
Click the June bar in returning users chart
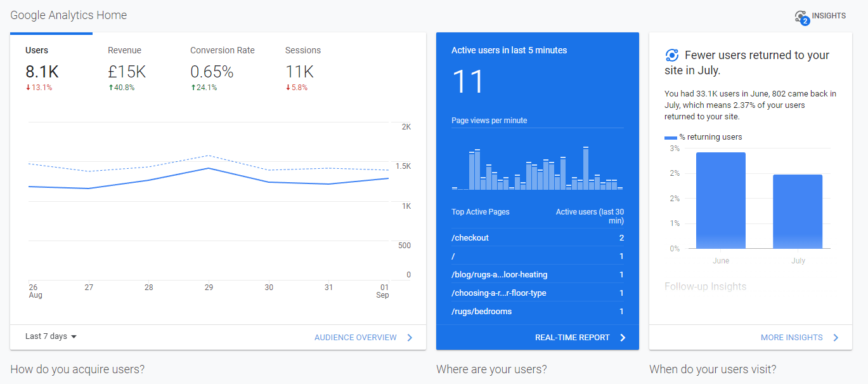point(721,201)
